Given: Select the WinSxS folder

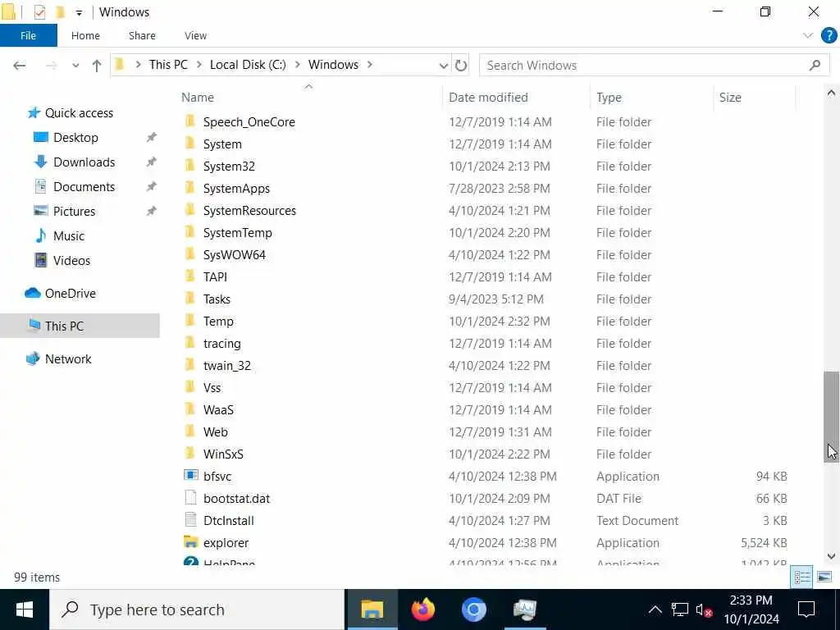Looking at the screenshot, I should point(223,454).
